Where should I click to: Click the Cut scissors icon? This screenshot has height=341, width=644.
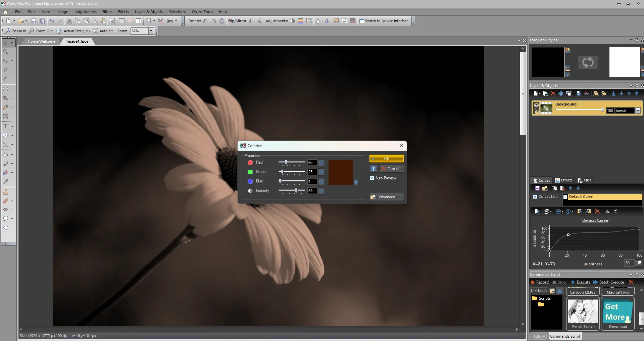(x=69, y=21)
